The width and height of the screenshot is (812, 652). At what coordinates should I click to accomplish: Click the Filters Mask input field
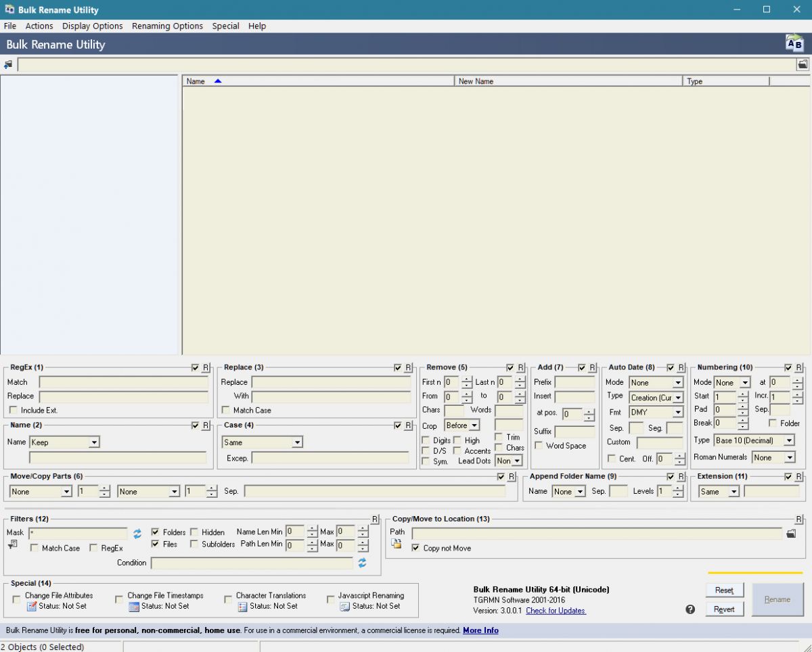pos(78,534)
